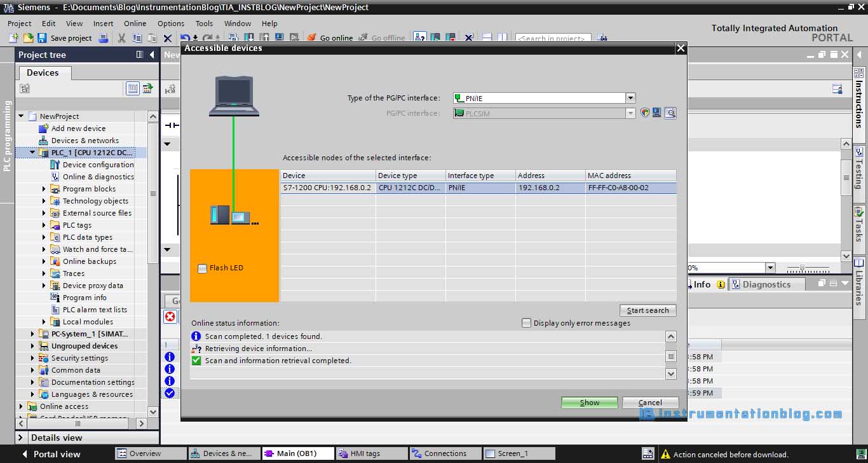The width and height of the screenshot is (868, 463).
Task: Open the Project menu
Action: [20, 24]
